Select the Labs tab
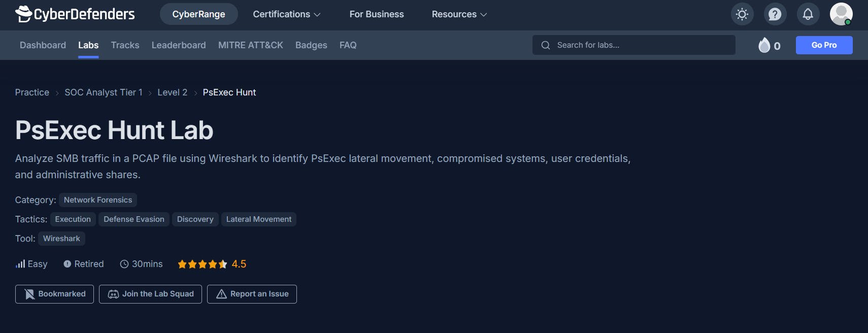The image size is (868, 333). [x=88, y=45]
